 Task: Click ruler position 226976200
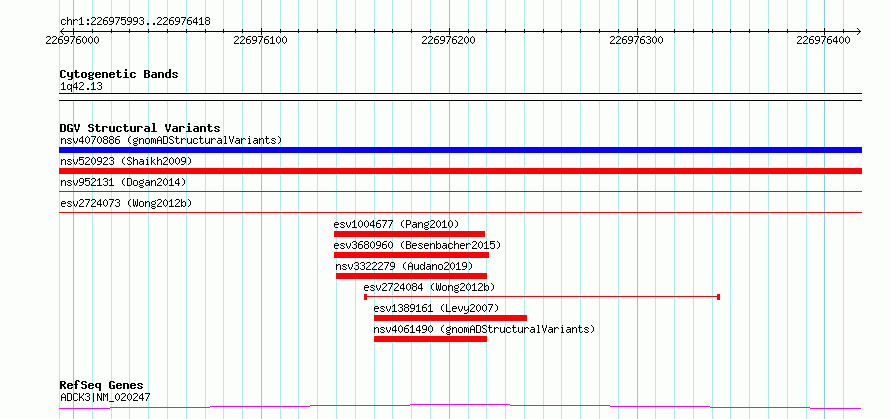(448, 40)
